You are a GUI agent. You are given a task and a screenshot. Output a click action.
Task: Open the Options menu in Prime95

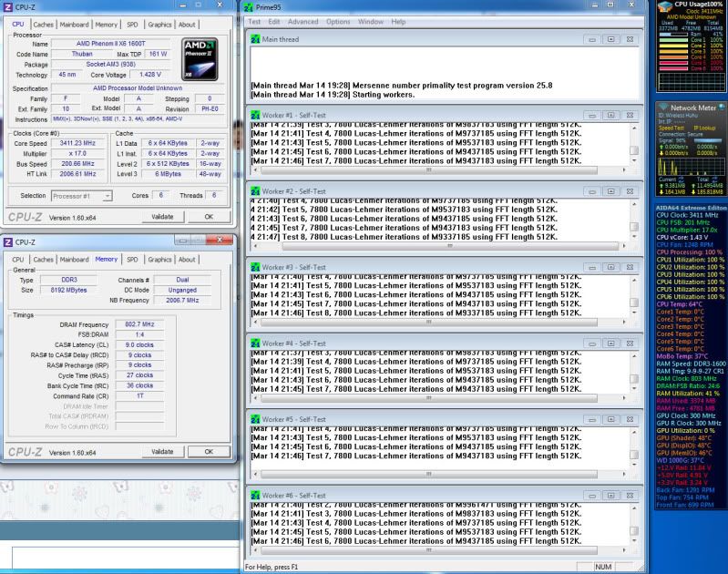tap(338, 22)
